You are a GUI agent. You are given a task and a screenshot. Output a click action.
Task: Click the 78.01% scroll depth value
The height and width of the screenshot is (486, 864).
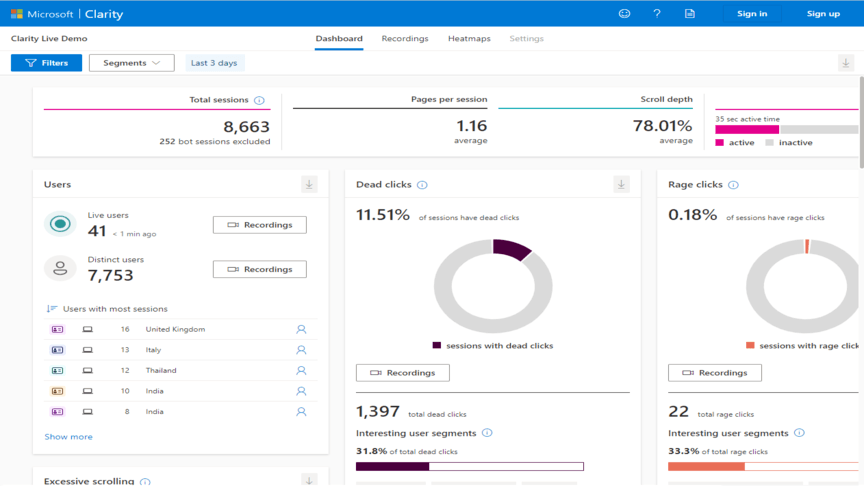pos(662,126)
